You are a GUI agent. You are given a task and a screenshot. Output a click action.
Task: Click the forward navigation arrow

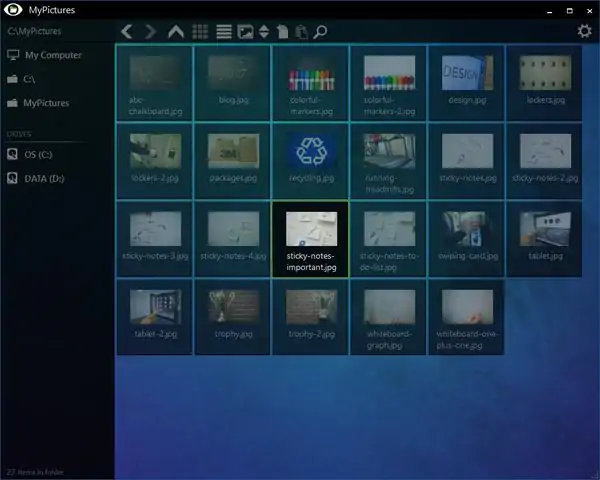coord(151,32)
